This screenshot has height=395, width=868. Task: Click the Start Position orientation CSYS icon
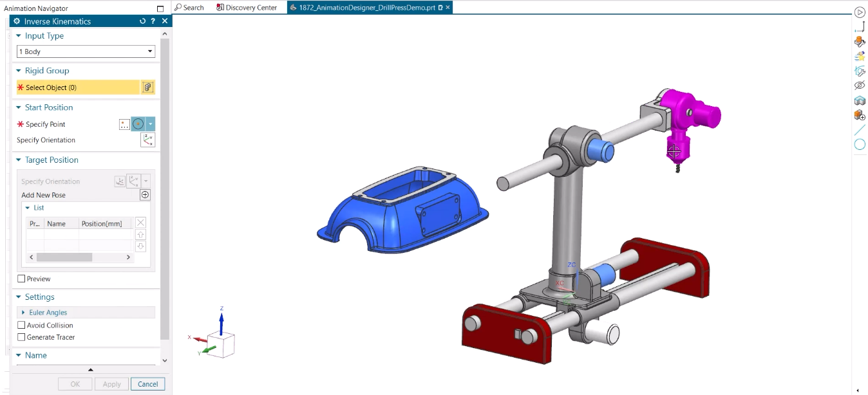coord(147,140)
